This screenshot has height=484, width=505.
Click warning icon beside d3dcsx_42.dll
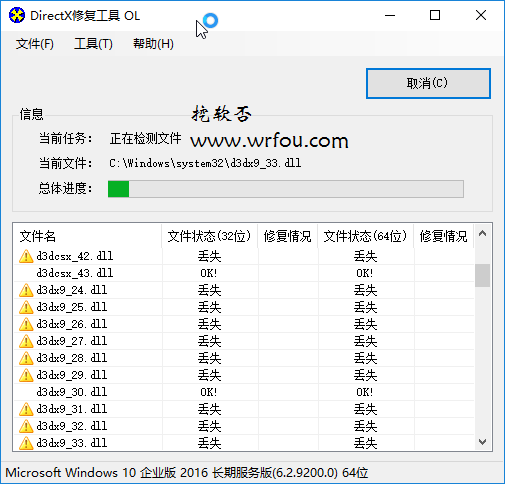point(26,256)
